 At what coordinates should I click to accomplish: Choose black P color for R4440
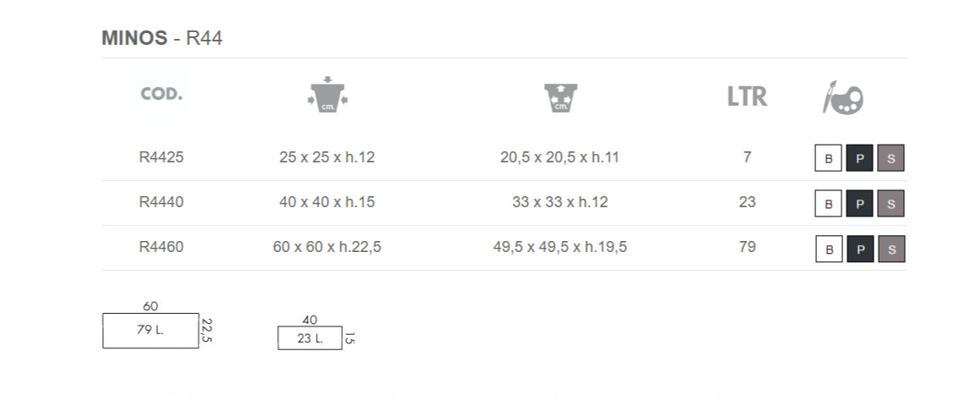coord(859,204)
